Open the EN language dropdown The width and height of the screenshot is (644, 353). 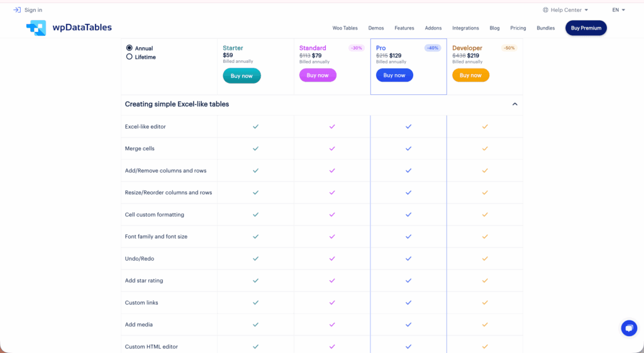[619, 10]
